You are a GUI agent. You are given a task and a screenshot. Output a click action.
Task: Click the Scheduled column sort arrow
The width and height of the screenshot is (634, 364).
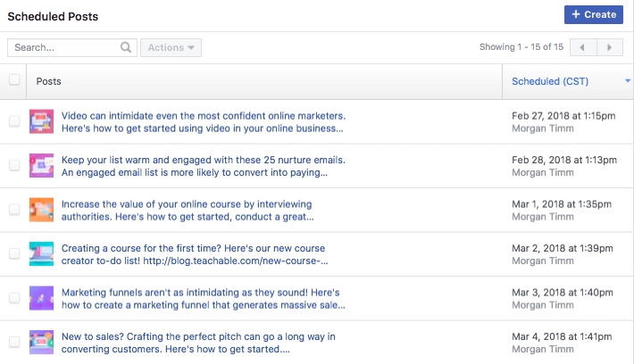point(628,81)
